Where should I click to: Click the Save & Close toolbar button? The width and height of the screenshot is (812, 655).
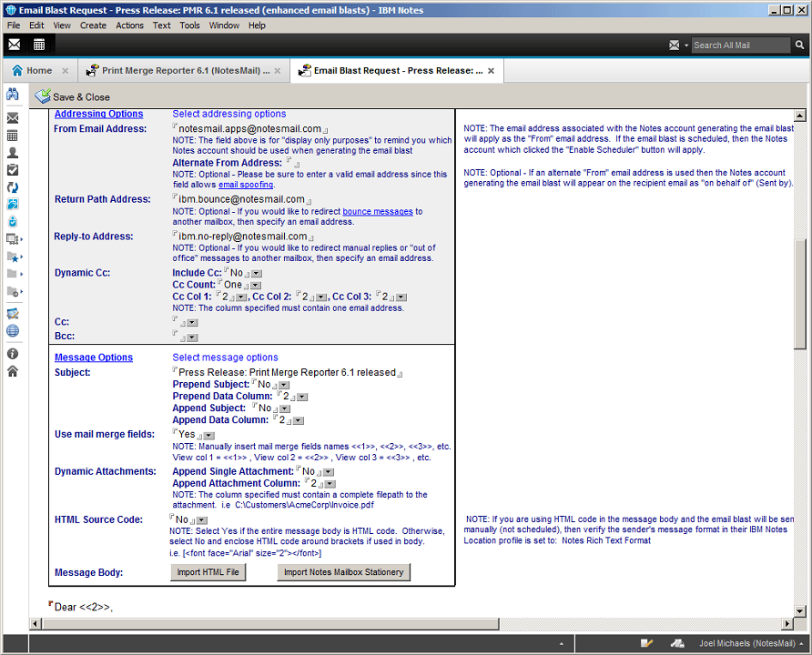coord(73,96)
